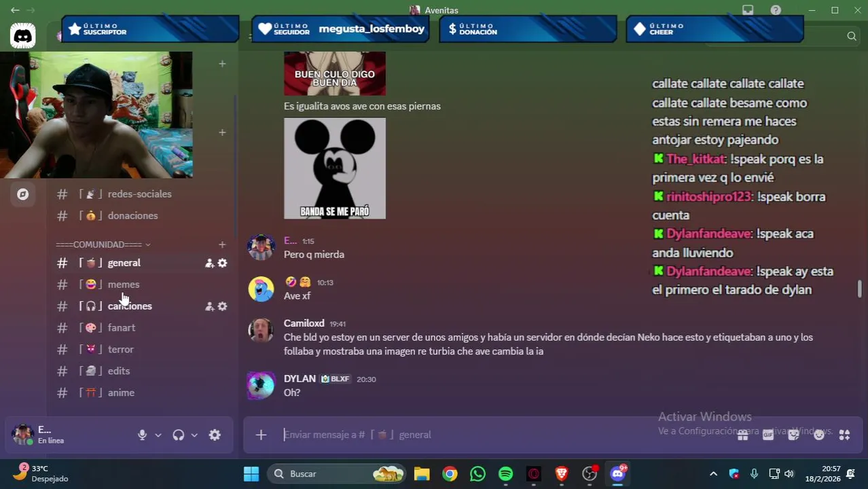
Task: Open the Windows Start menu
Action: pyautogui.click(x=251, y=474)
